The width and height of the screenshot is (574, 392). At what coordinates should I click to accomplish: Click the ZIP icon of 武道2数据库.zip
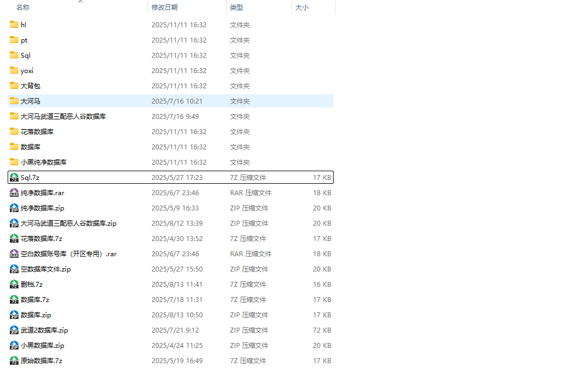pyautogui.click(x=14, y=330)
